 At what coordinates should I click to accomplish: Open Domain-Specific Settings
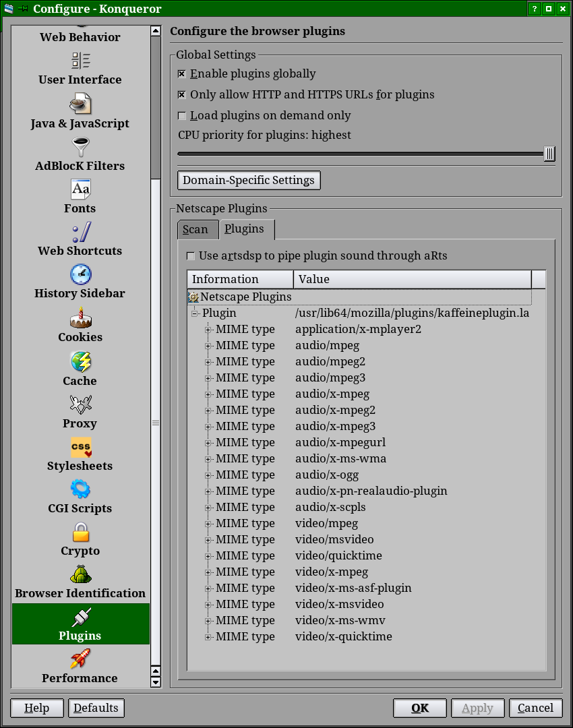pyautogui.click(x=249, y=180)
